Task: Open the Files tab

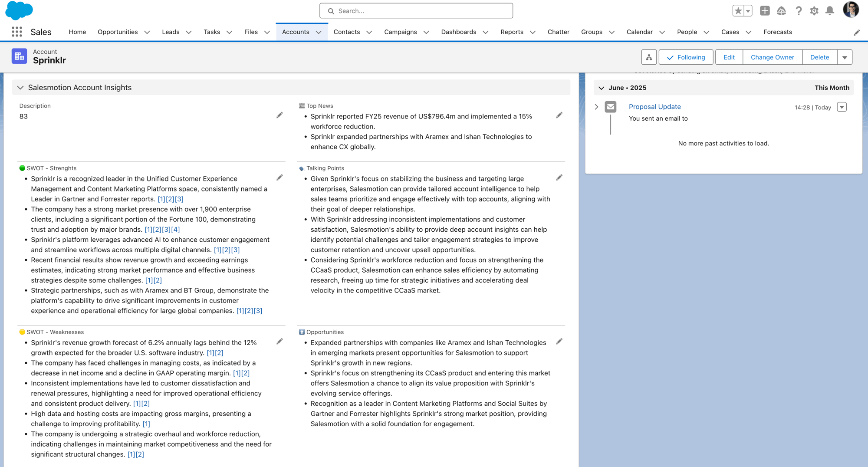Action: tap(251, 32)
